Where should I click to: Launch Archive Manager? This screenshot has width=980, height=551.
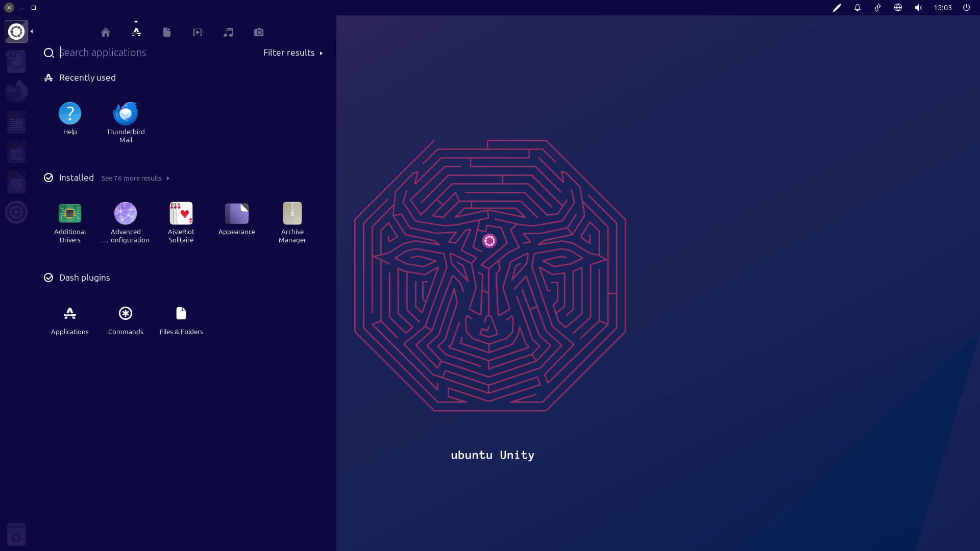(292, 223)
